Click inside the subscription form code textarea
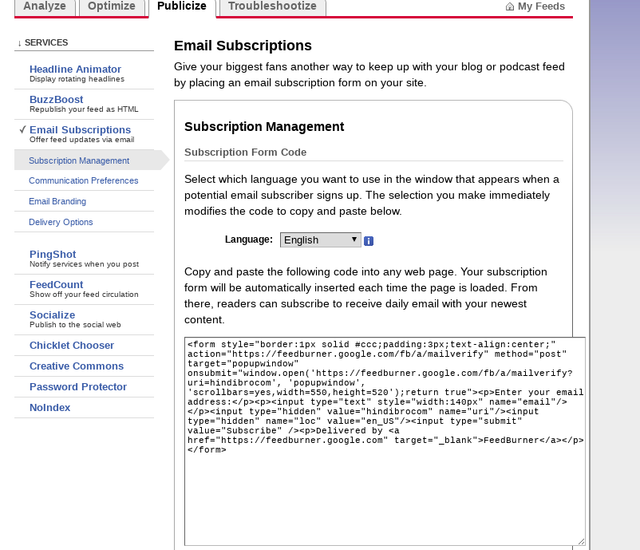The image size is (640, 550). click(x=385, y=441)
